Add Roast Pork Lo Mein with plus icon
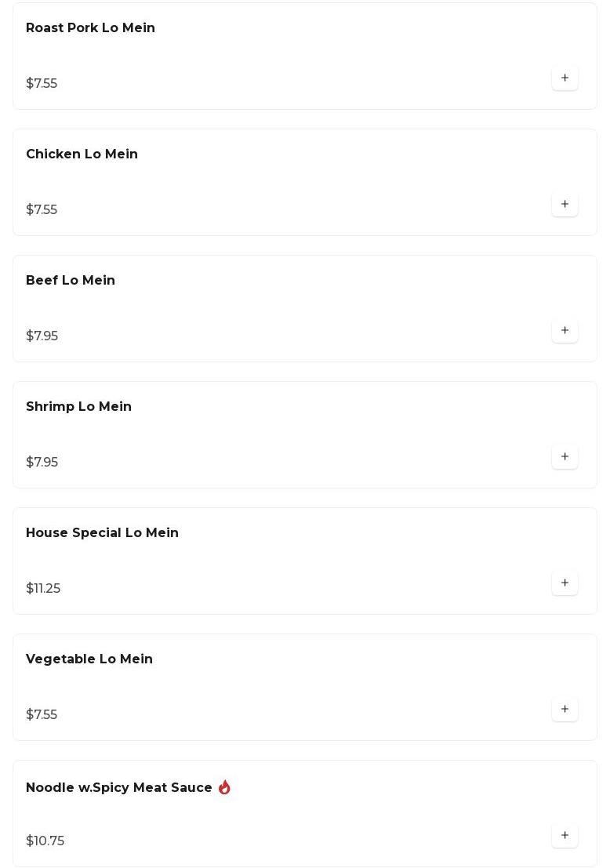Image resolution: width=610 pixels, height=868 pixels. [565, 78]
